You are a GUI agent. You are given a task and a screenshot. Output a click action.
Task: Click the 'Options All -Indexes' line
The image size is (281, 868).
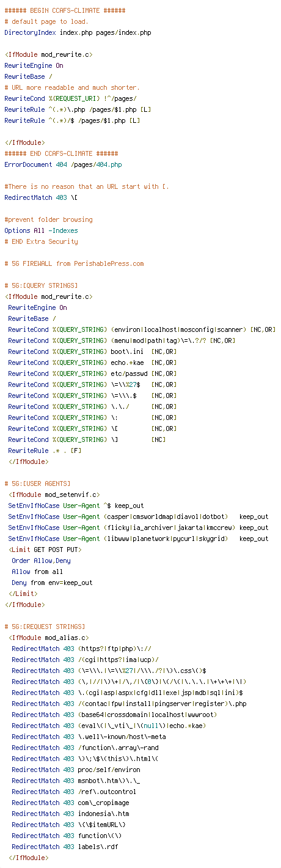click(41, 230)
